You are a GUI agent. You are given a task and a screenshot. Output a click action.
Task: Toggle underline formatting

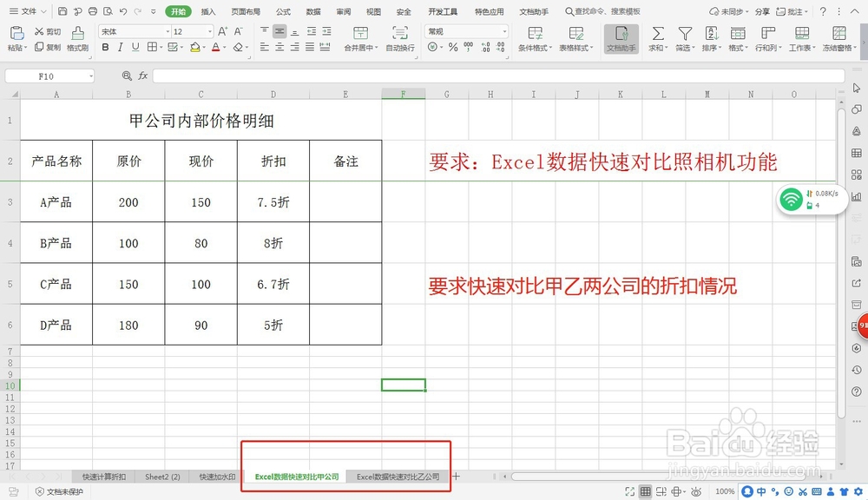coord(135,46)
